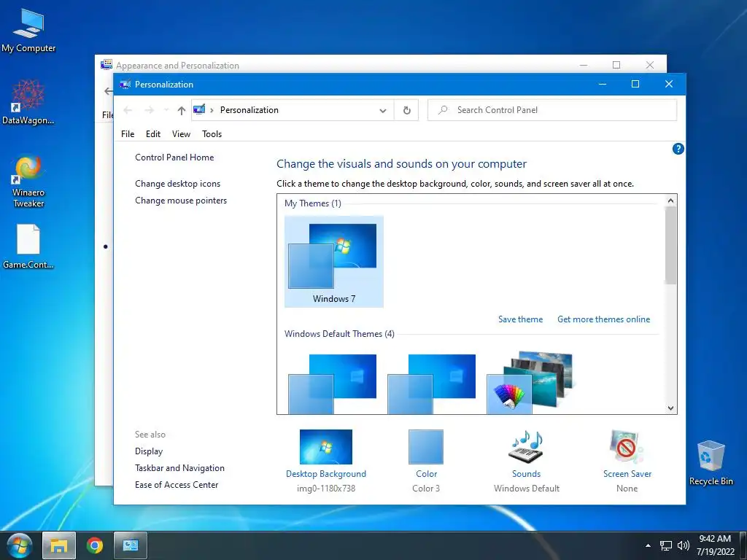Click Get more themes online
Image resolution: width=747 pixels, height=560 pixels.
(x=603, y=319)
